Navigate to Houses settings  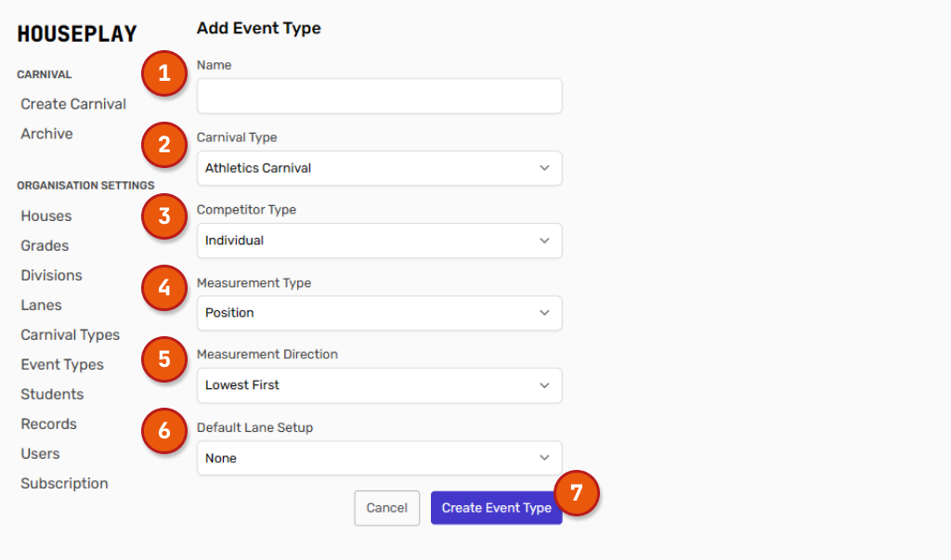pyautogui.click(x=46, y=215)
